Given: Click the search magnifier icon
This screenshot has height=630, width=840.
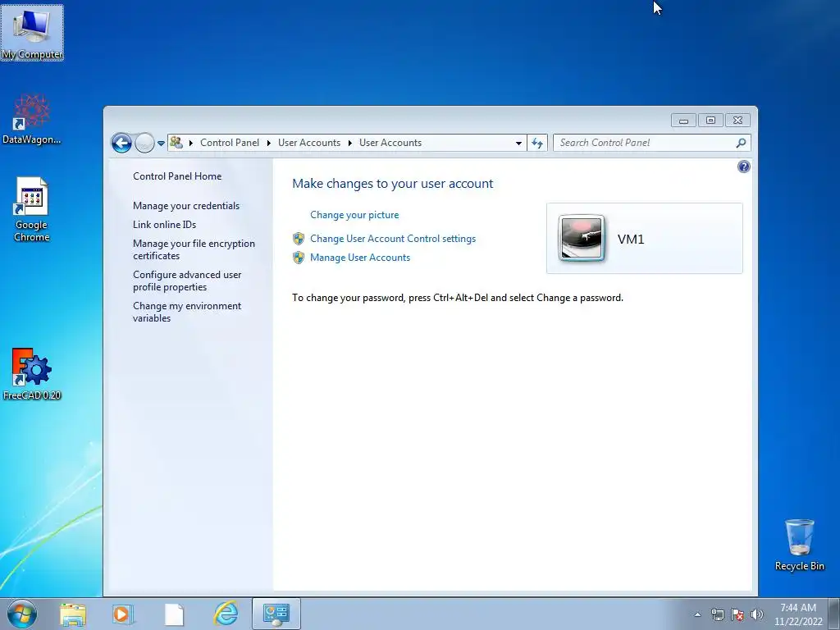Looking at the screenshot, I should pos(741,143).
